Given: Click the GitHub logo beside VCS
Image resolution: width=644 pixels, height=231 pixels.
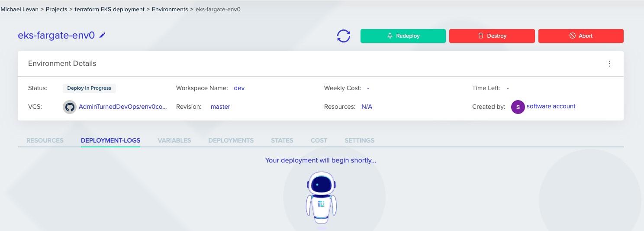Looking at the screenshot, I should 70,107.
